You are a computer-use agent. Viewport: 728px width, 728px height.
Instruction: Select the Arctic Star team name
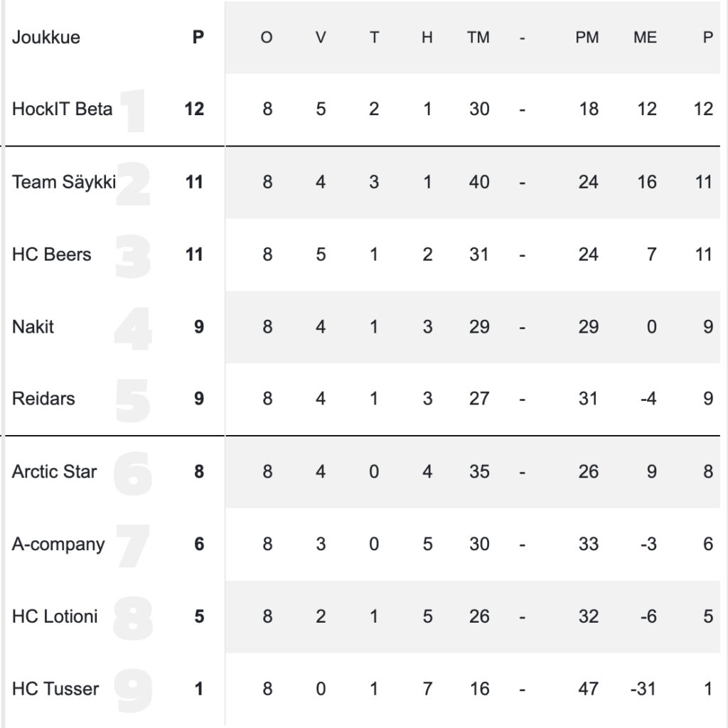click(x=54, y=471)
